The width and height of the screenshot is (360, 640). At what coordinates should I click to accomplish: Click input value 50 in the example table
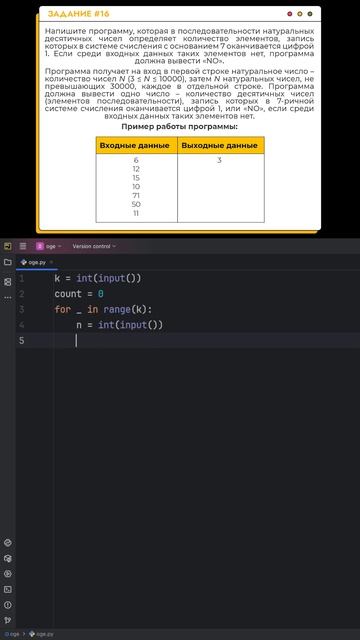click(x=136, y=204)
